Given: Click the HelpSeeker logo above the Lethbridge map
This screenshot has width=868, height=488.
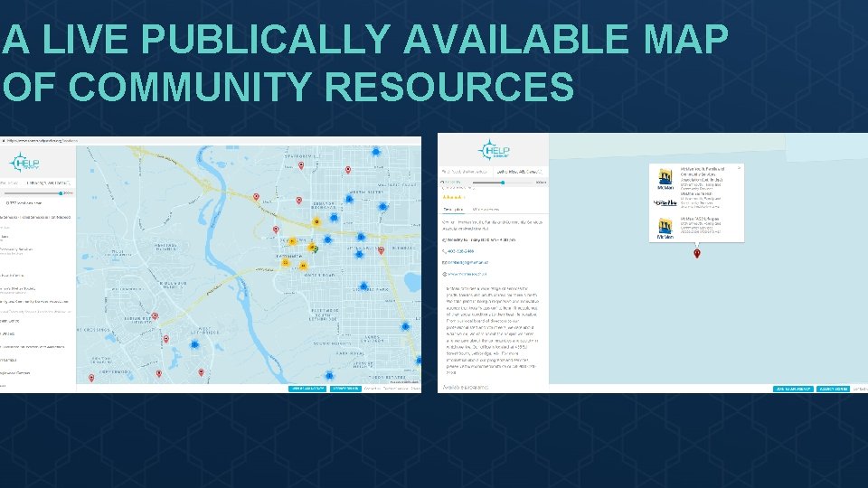Looking at the screenshot, I should pyautogui.click(x=24, y=162).
